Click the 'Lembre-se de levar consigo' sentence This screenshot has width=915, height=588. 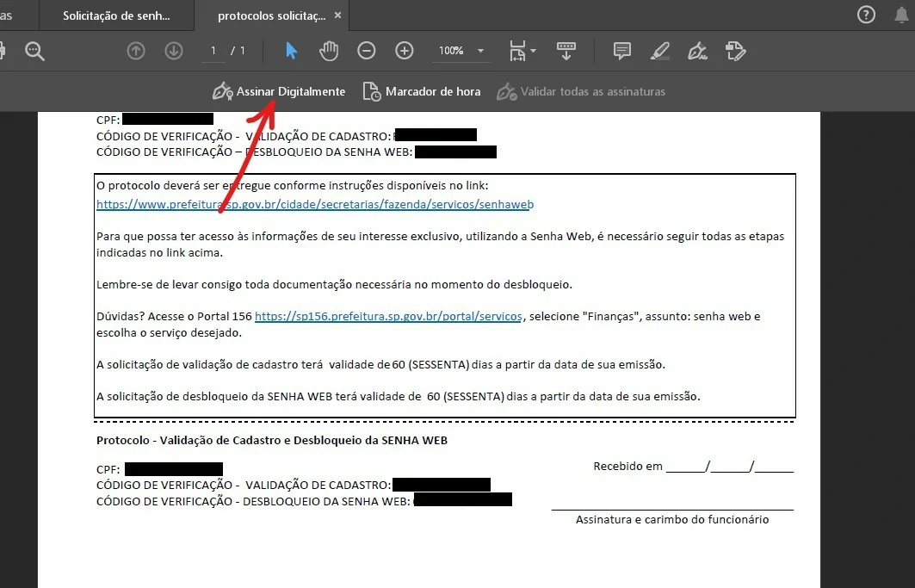click(x=334, y=285)
